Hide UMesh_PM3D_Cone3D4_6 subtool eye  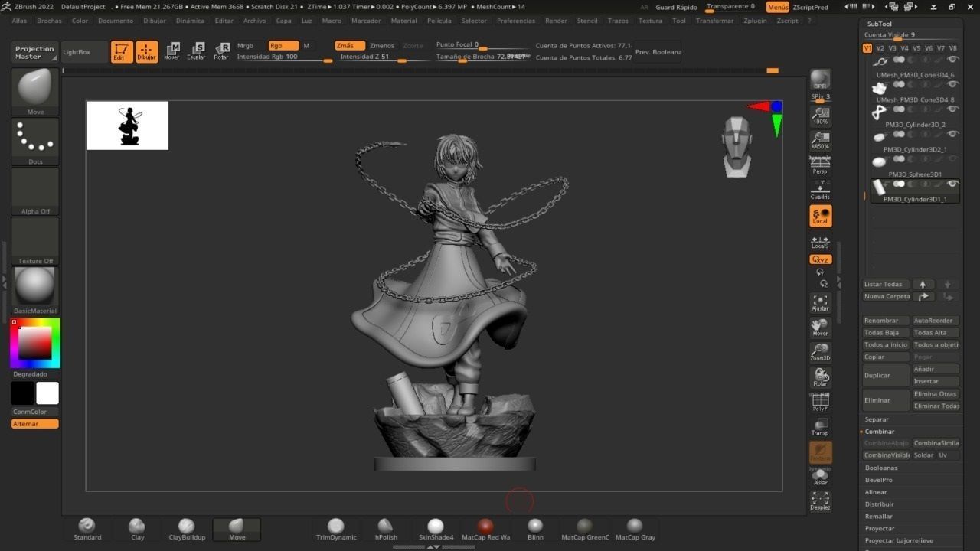click(x=953, y=59)
